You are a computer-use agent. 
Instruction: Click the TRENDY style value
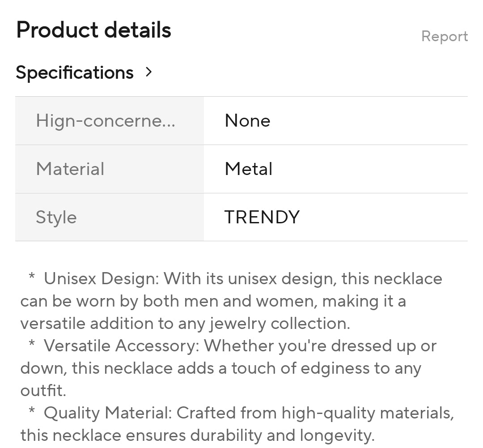tap(262, 217)
